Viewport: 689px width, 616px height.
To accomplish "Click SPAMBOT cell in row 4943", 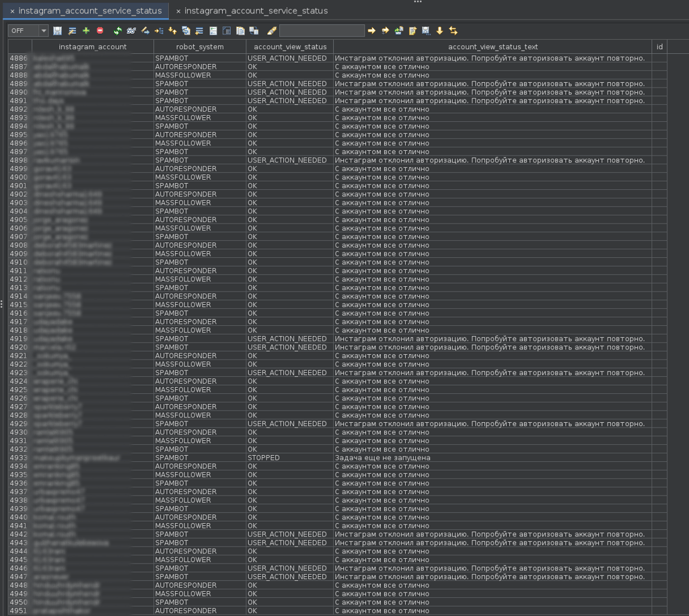I will [200, 543].
